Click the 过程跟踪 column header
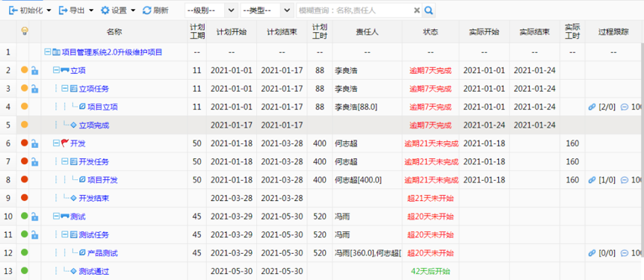 click(x=613, y=32)
